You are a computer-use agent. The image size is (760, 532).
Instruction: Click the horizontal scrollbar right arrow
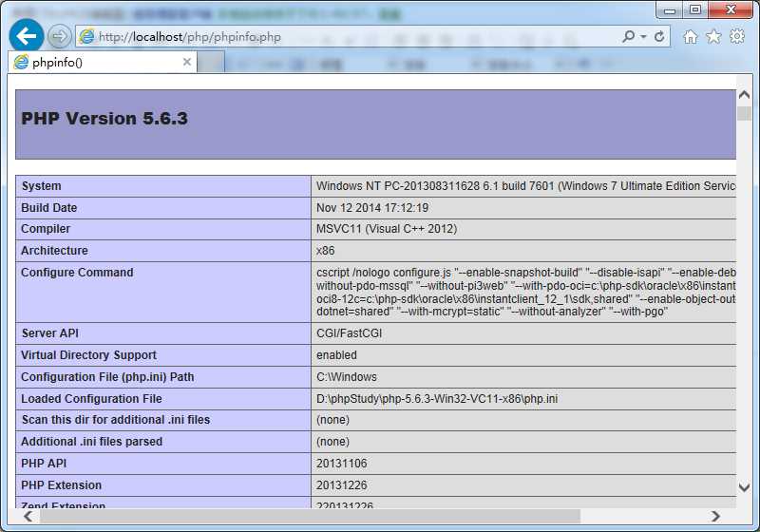click(715, 517)
